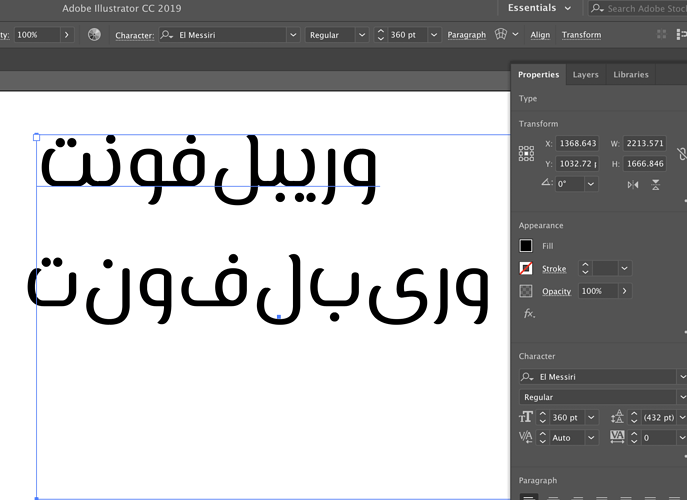687x500 pixels.
Task: Open the Character panel link
Action: 135,35
